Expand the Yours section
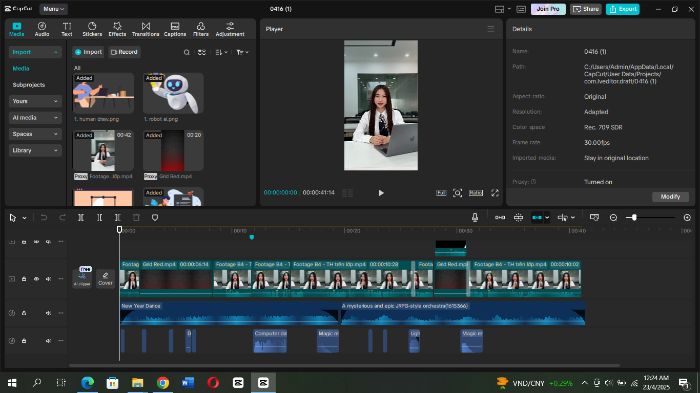This screenshot has width=700, height=393. point(35,101)
